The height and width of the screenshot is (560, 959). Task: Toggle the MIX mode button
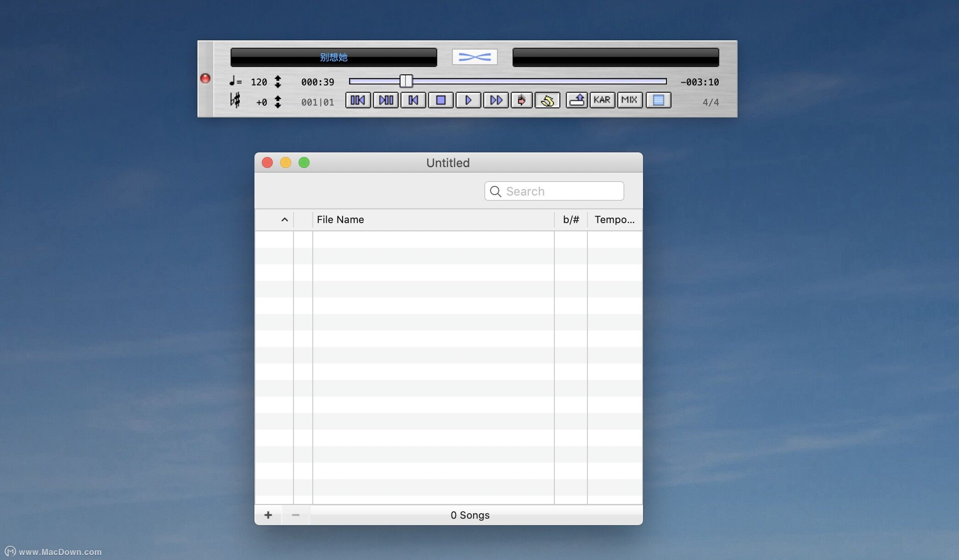point(629,100)
